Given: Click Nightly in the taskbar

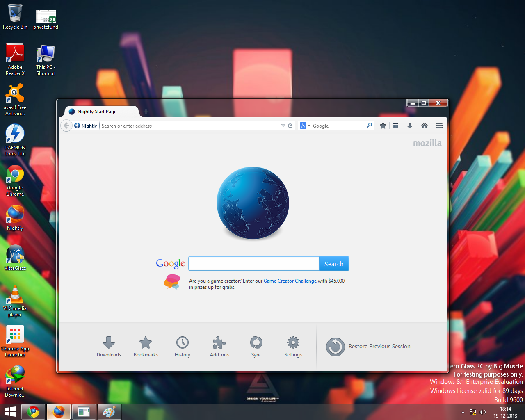Looking at the screenshot, I should [x=59, y=412].
